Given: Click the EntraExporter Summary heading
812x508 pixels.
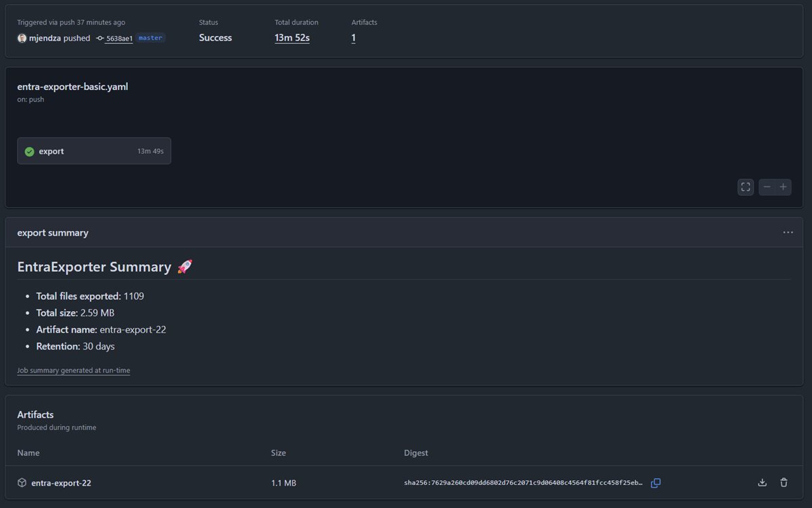Looking at the screenshot, I should [94, 267].
